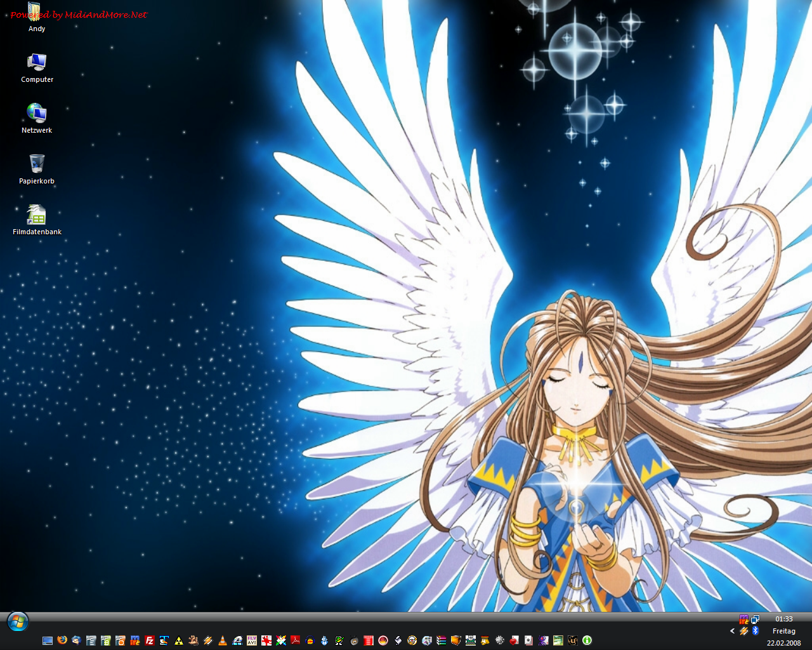Launch Firefox from the quick launch bar
812x650 pixels.
coord(62,640)
